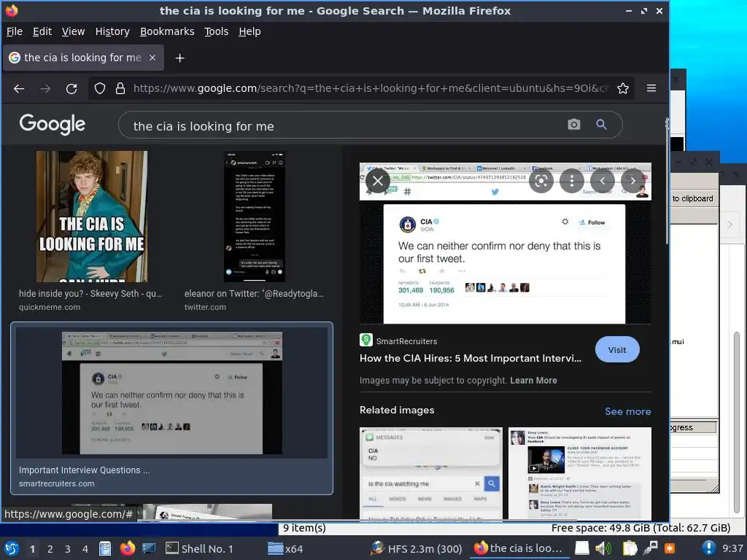Close the 'the cia is looking for me' tab
The height and width of the screenshot is (560, 747).
coord(152,58)
